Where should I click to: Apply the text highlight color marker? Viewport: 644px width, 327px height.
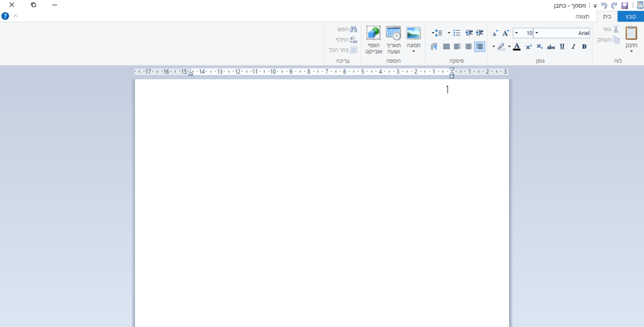(x=501, y=47)
